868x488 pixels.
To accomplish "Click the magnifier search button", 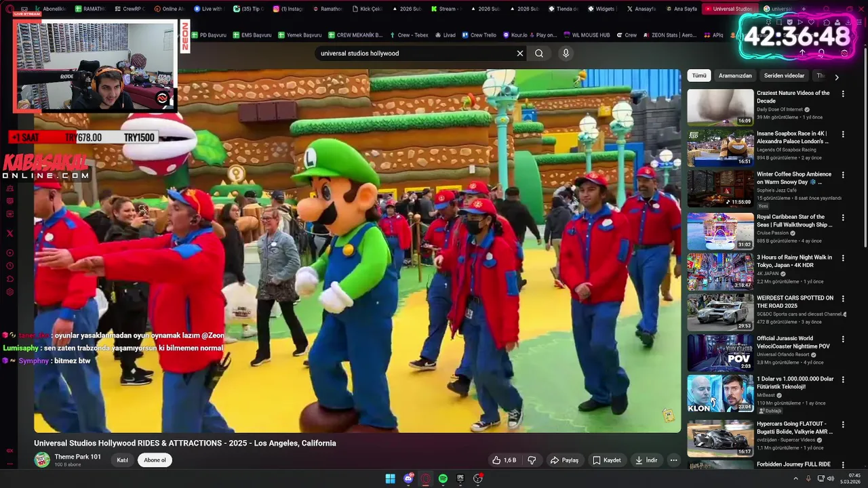I will point(539,54).
